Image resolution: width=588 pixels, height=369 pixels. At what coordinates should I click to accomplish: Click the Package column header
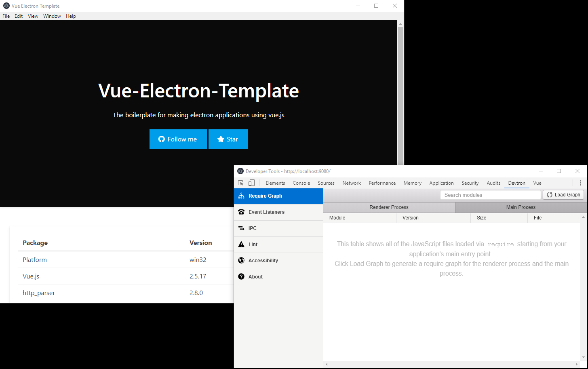(x=35, y=243)
